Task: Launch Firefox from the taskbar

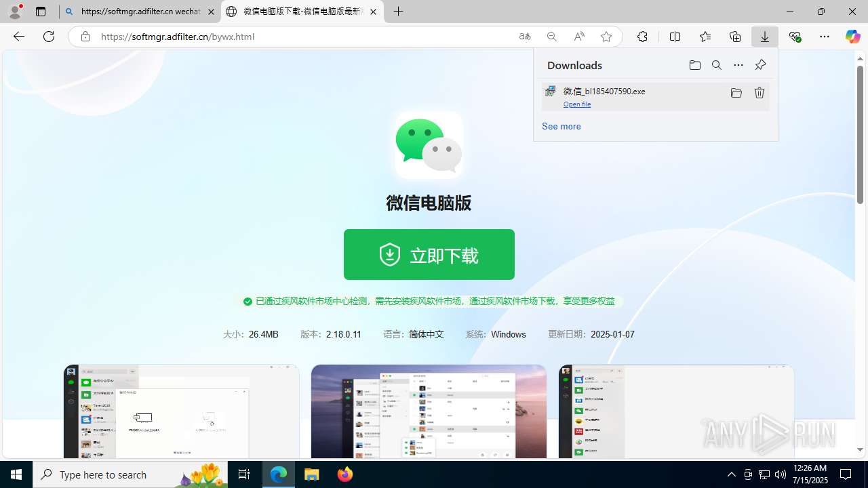Action: [345, 474]
